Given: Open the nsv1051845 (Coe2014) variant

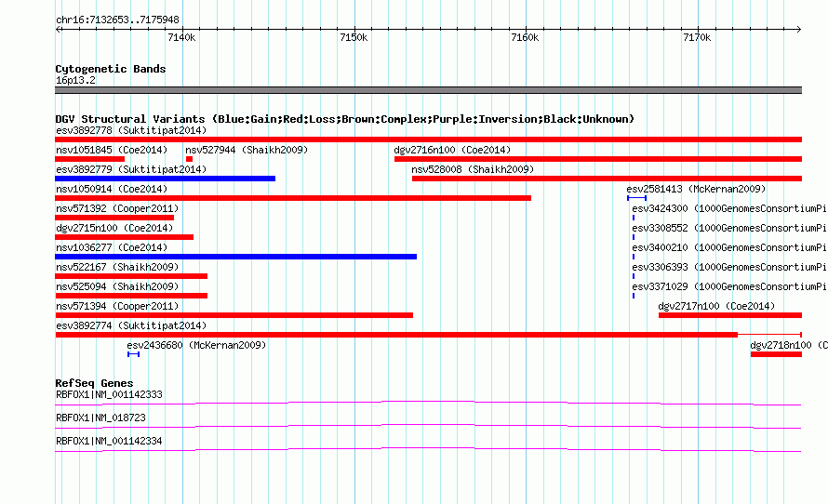Looking at the screenshot, I should coord(112,150).
